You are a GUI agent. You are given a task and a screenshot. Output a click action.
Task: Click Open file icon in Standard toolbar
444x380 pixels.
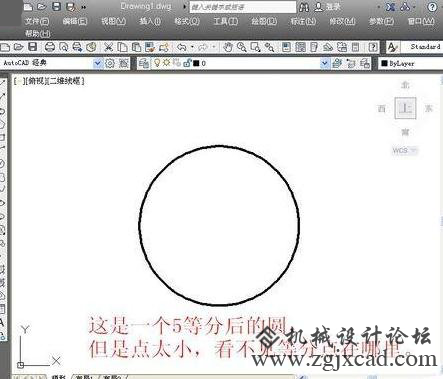click(19, 47)
